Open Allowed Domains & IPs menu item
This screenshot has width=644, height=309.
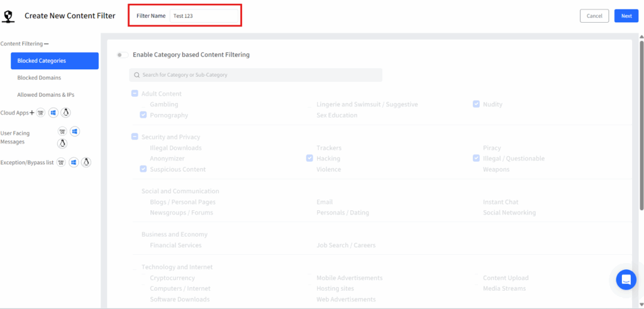[45, 95]
